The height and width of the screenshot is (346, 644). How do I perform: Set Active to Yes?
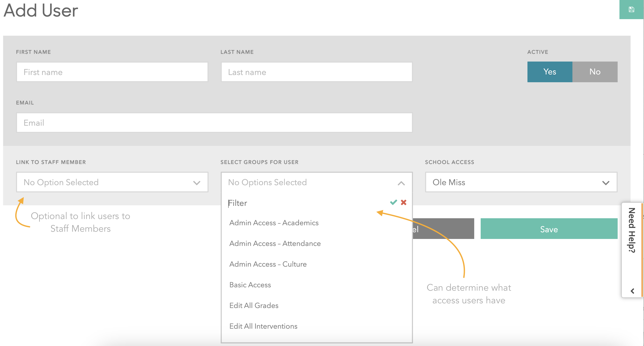click(550, 72)
